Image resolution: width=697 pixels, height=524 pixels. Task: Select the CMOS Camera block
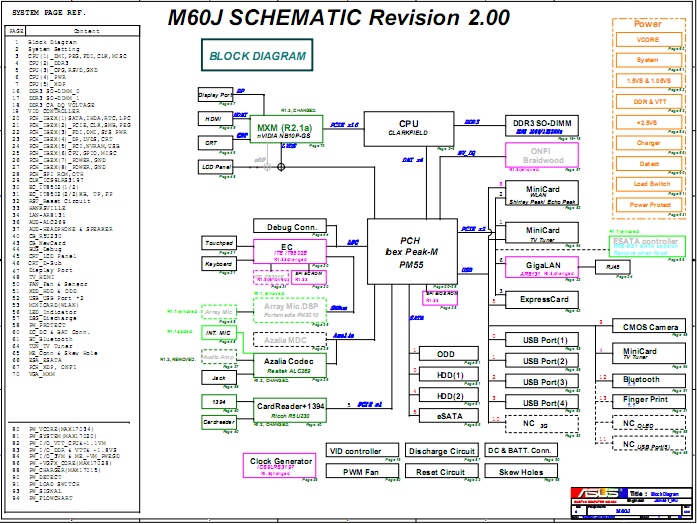tap(649, 326)
